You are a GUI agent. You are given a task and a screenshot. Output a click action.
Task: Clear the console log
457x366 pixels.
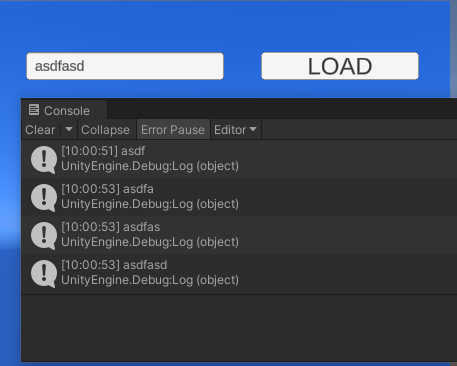pos(40,130)
